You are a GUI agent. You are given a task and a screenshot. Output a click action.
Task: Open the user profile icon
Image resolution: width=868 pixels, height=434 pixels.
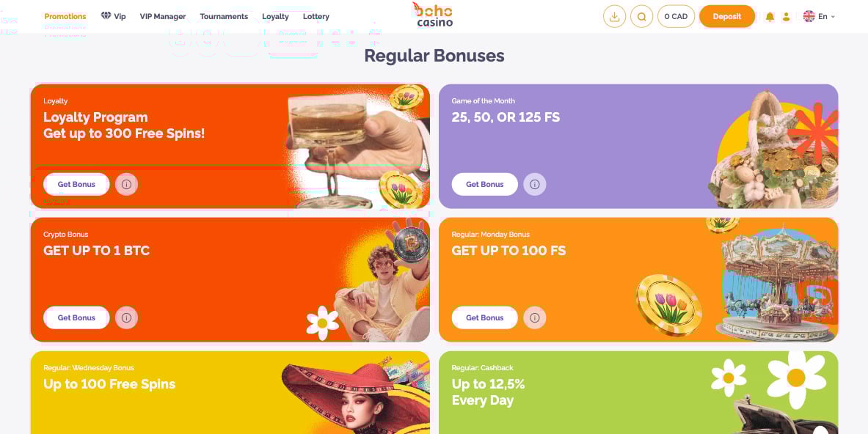[x=786, y=17]
